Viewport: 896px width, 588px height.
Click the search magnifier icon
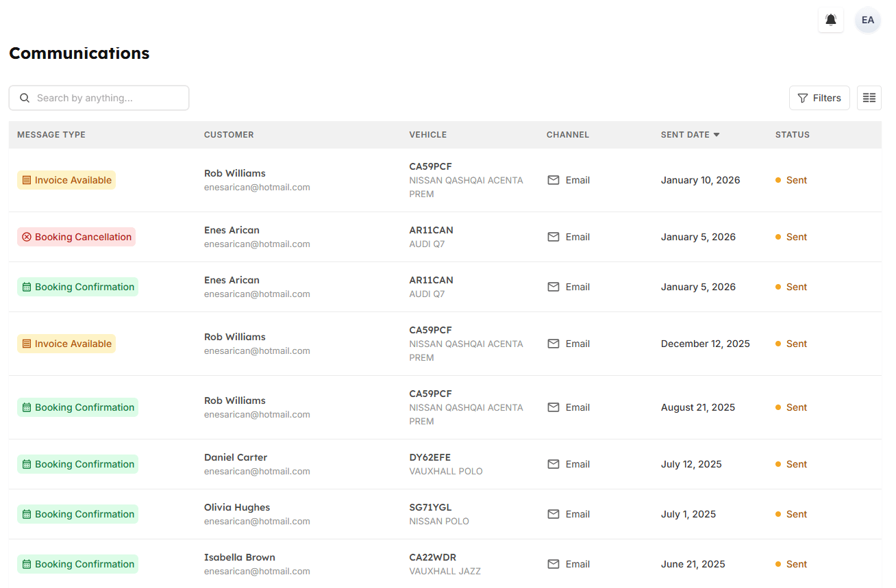25,97
